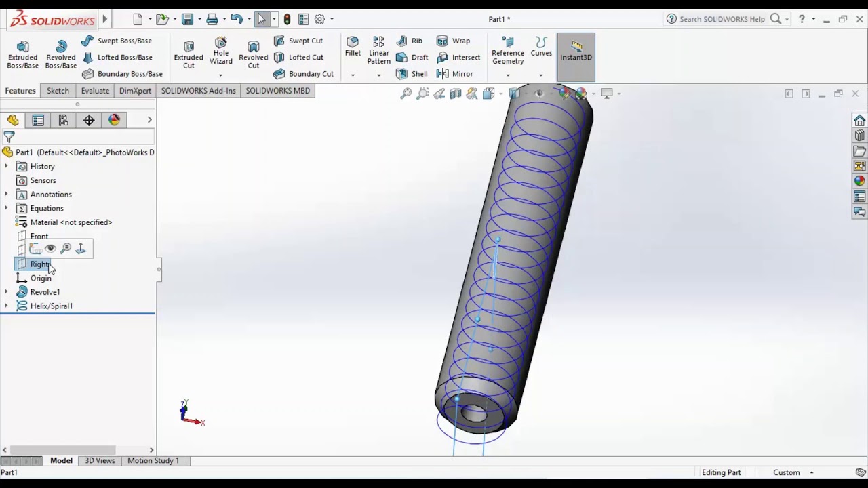This screenshot has height=488, width=868.
Task: Expand the Annotations tree node
Action: coord(6,195)
